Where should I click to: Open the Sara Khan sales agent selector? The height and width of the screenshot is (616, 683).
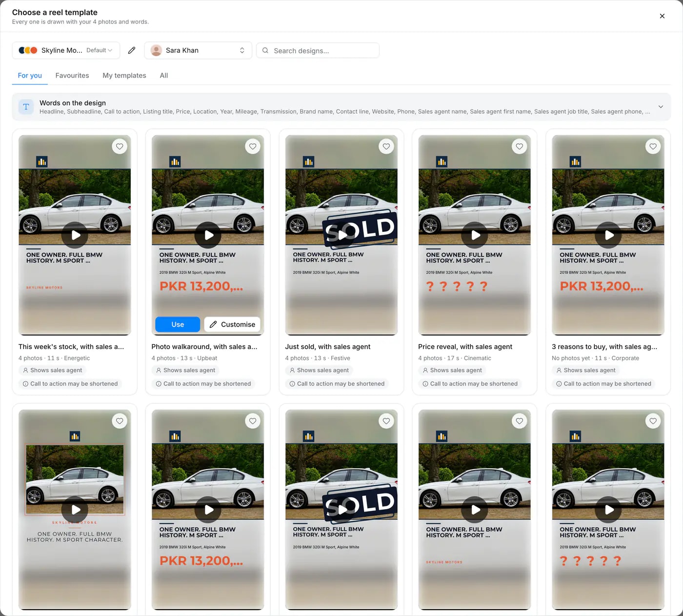click(198, 50)
